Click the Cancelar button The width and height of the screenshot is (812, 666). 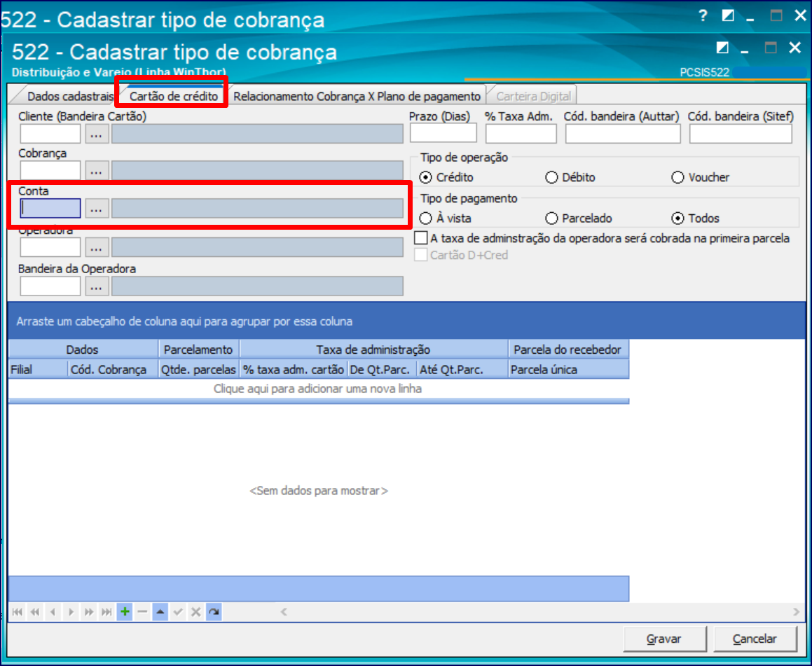(x=755, y=639)
